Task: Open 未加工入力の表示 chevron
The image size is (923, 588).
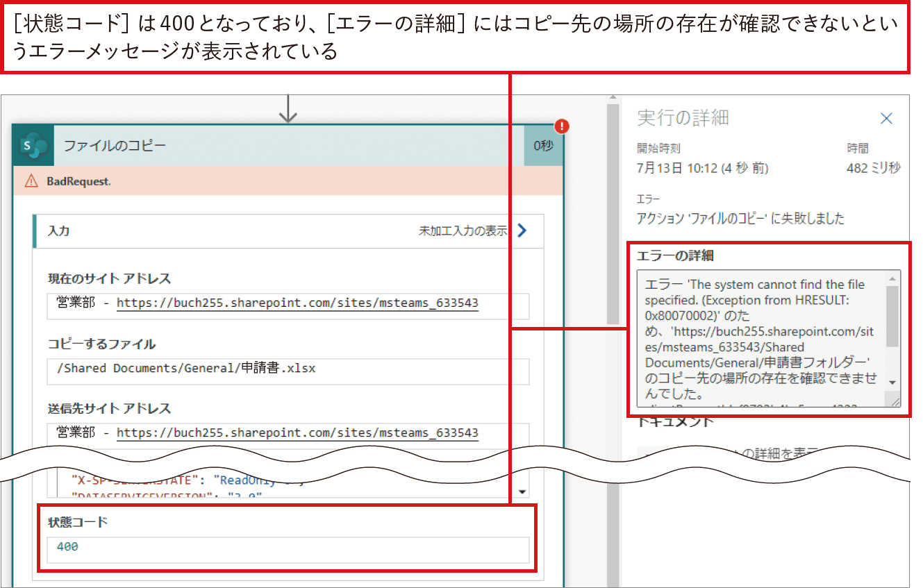Action: tap(522, 231)
